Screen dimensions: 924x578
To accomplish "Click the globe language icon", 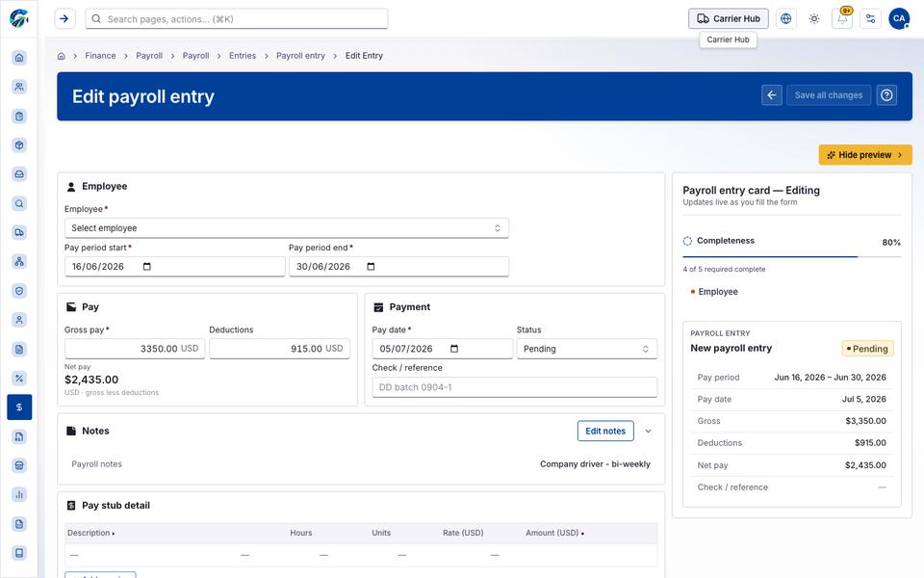I will [785, 19].
